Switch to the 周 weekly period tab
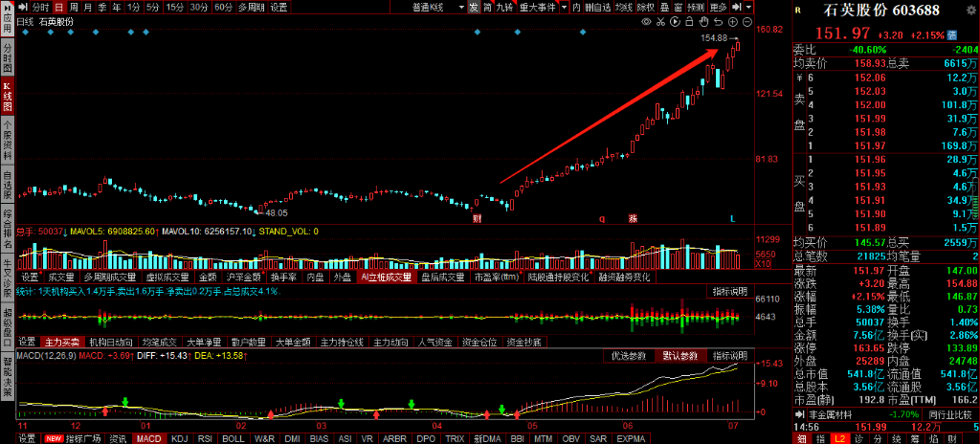This screenshot has width=980, height=444. (x=72, y=7)
